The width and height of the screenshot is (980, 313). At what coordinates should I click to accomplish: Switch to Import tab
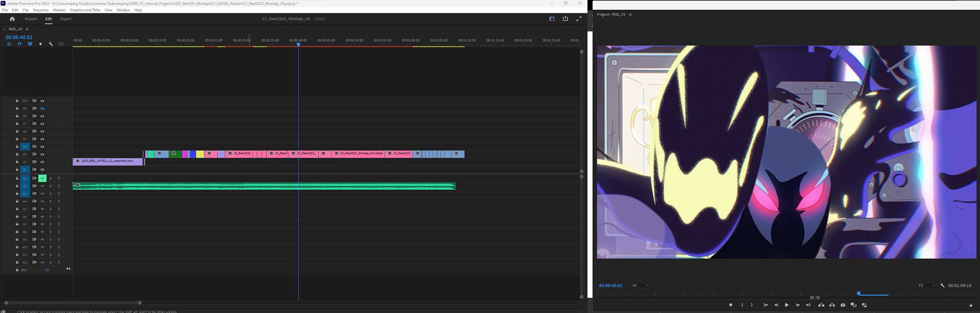click(31, 19)
